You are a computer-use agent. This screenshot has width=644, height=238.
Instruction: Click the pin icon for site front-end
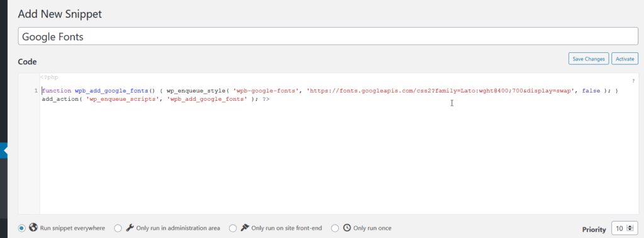coord(245,227)
